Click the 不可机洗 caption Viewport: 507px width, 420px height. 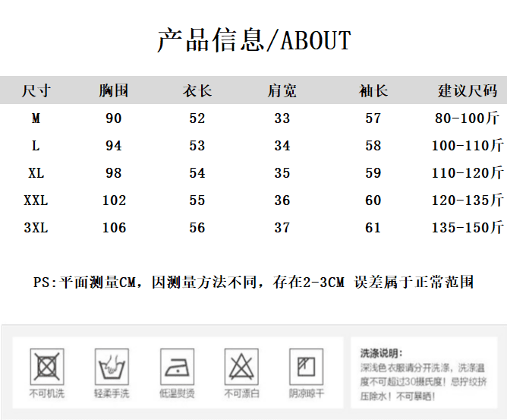[x=47, y=393]
